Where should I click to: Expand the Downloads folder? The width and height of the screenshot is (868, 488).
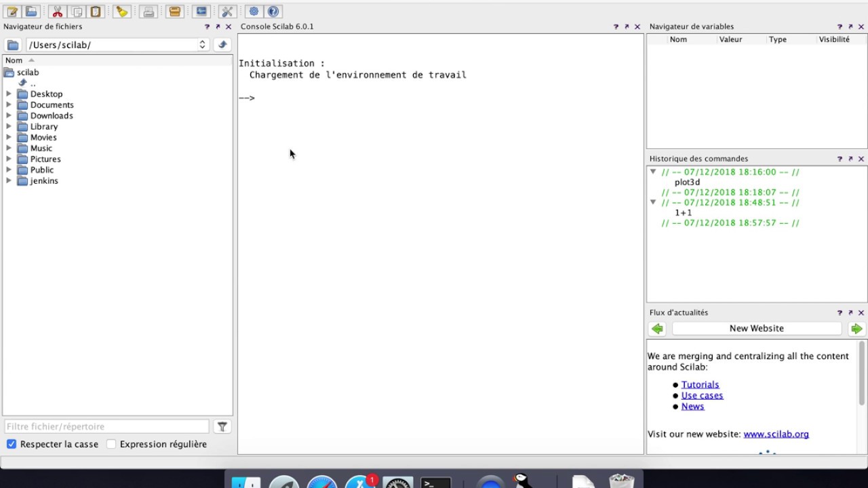[9, 116]
